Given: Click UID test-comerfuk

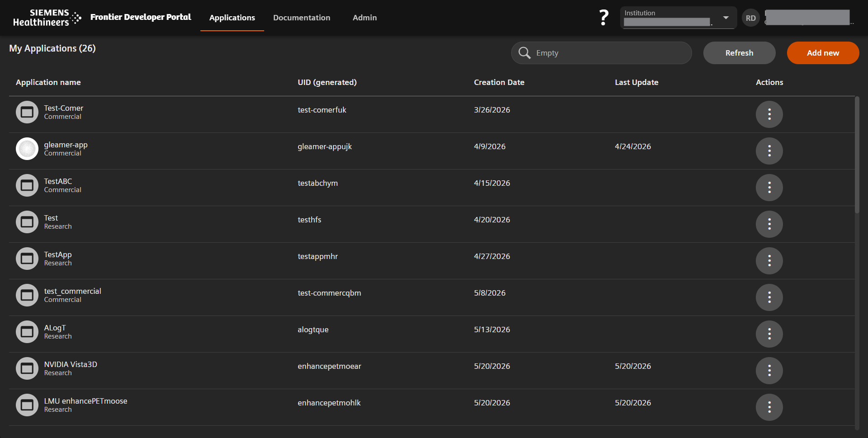Looking at the screenshot, I should pos(322,110).
